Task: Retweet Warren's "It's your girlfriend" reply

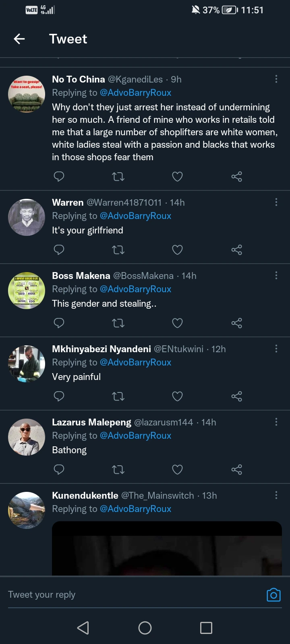Action: pyautogui.click(x=118, y=250)
